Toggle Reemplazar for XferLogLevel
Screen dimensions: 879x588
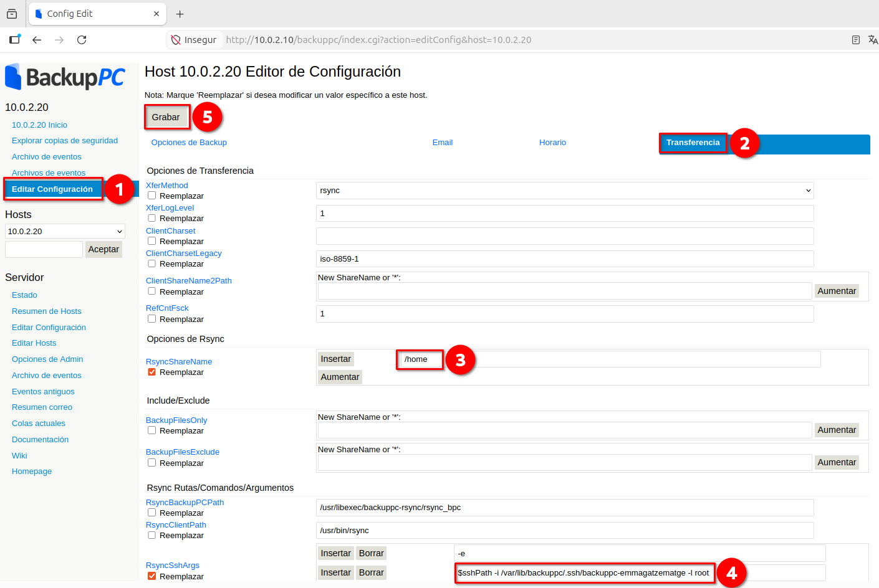(x=151, y=218)
